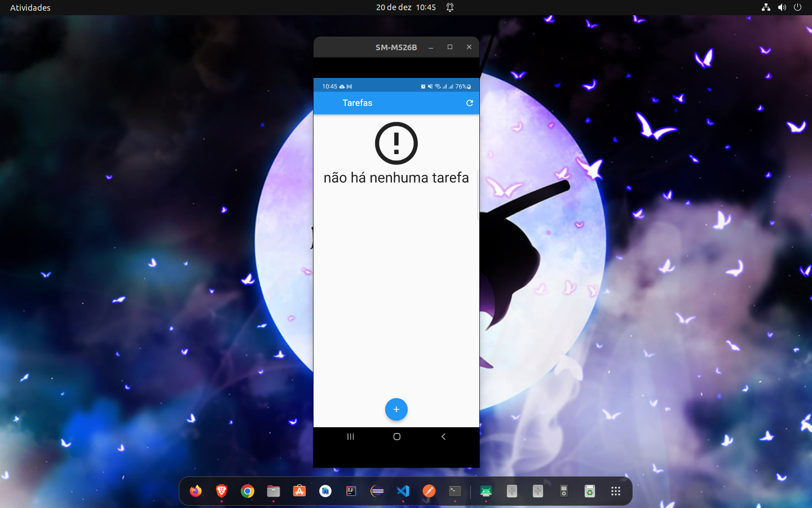Open recent apps on the phone
The width and height of the screenshot is (812, 508).
pyautogui.click(x=351, y=436)
